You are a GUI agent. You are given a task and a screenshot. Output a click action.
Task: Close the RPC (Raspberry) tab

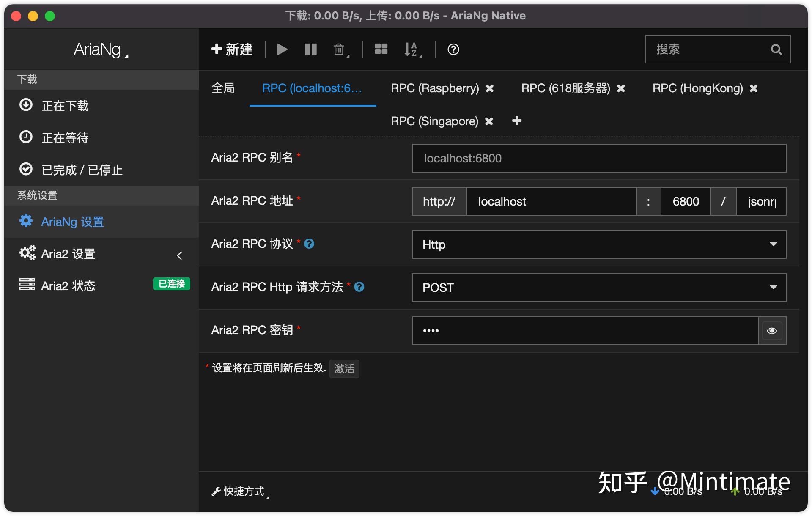pos(490,88)
